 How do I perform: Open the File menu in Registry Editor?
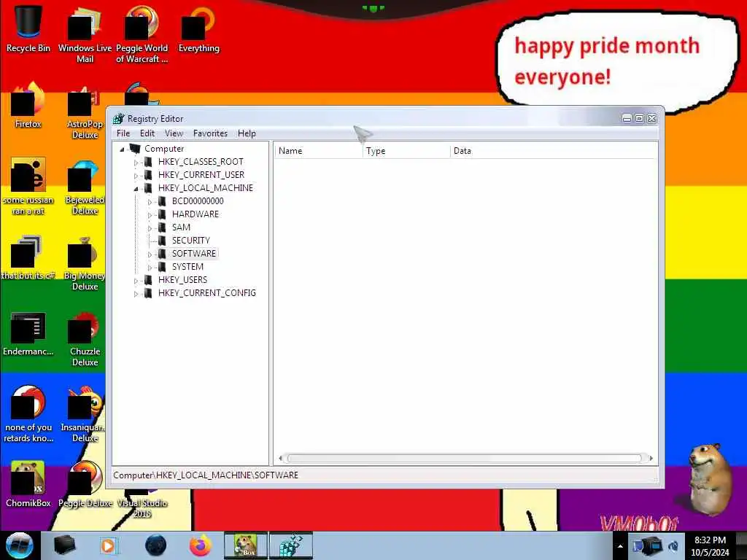[123, 133]
